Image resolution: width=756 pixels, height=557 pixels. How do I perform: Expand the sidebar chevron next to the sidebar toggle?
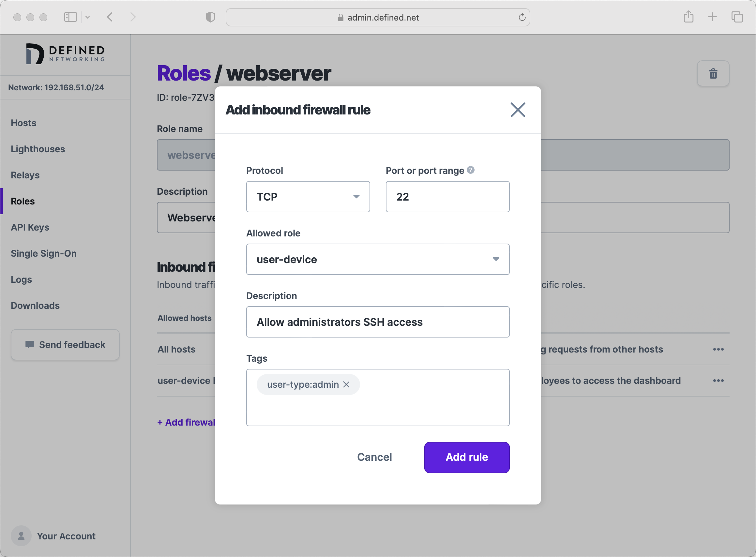(89, 17)
